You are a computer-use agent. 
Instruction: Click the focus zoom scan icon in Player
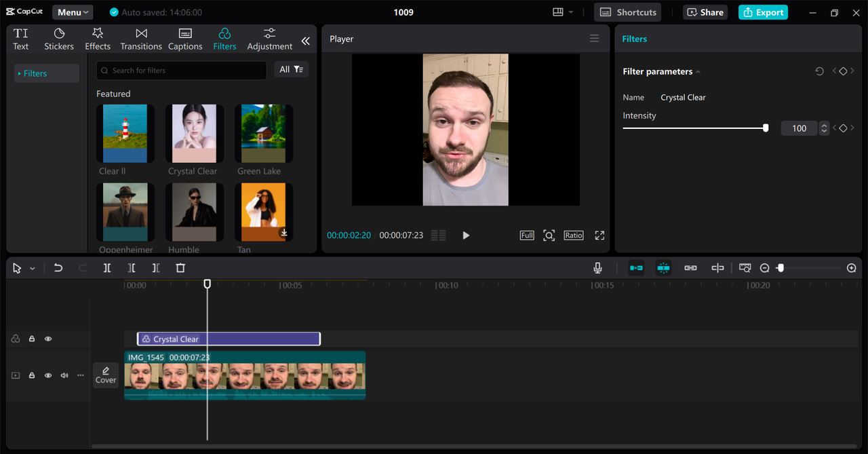pos(549,235)
